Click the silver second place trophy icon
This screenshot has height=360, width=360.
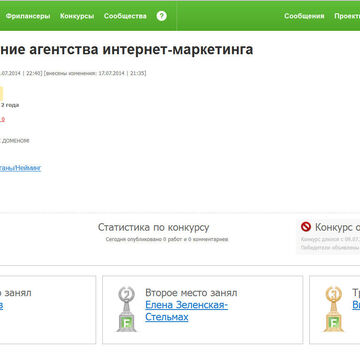click(127, 309)
